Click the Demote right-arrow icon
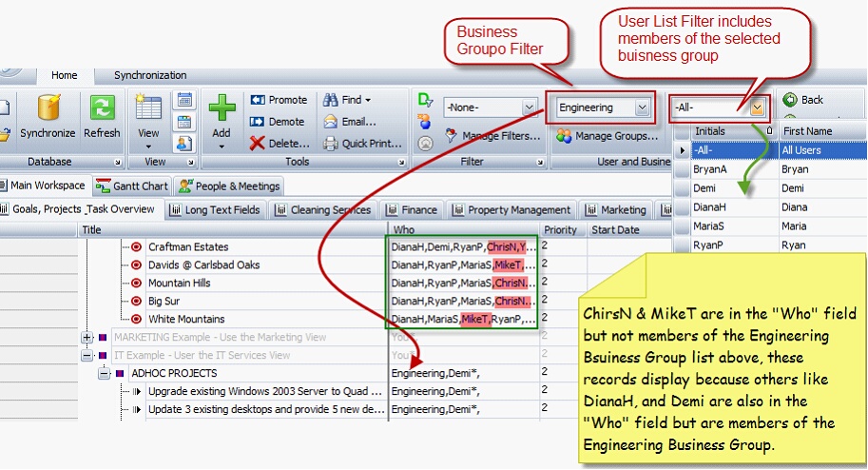The height and width of the screenshot is (470, 868). click(258, 122)
